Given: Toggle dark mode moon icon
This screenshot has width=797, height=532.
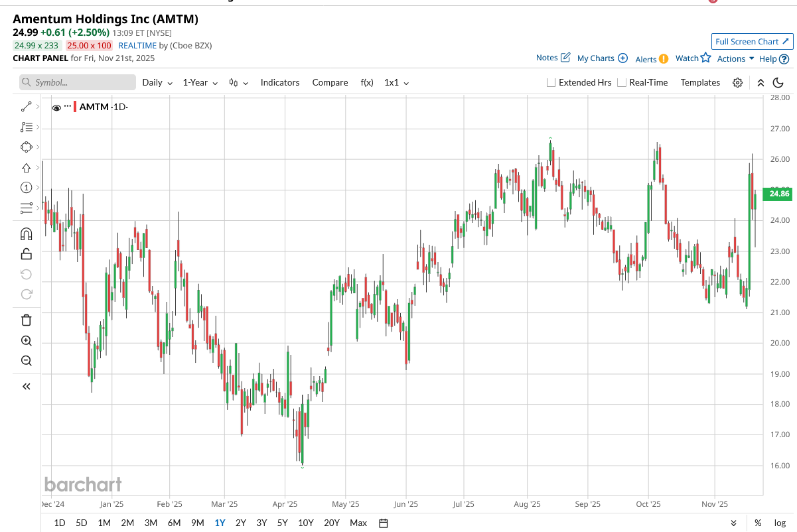Looking at the screenshot, I should pyautogui.click(x=779, y=83).
